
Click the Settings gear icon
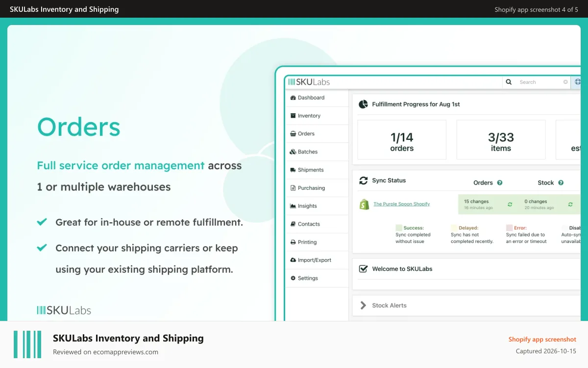(x=293, y=278)
